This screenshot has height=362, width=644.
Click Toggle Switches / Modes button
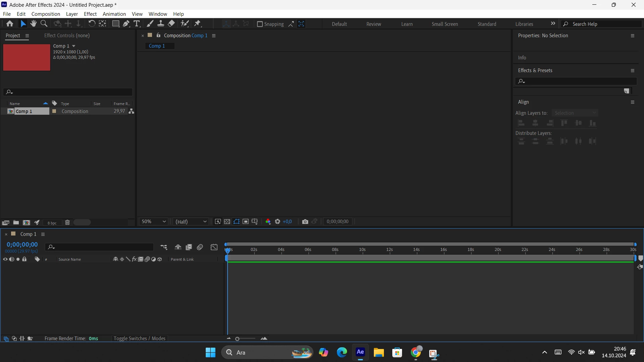pyautogui.click(x=139, y=338)
